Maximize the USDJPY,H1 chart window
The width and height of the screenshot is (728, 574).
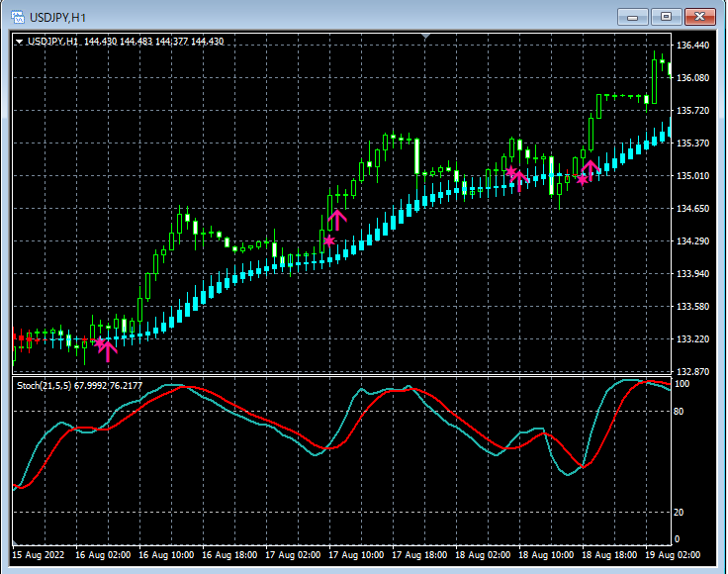(x=666, y=17)
